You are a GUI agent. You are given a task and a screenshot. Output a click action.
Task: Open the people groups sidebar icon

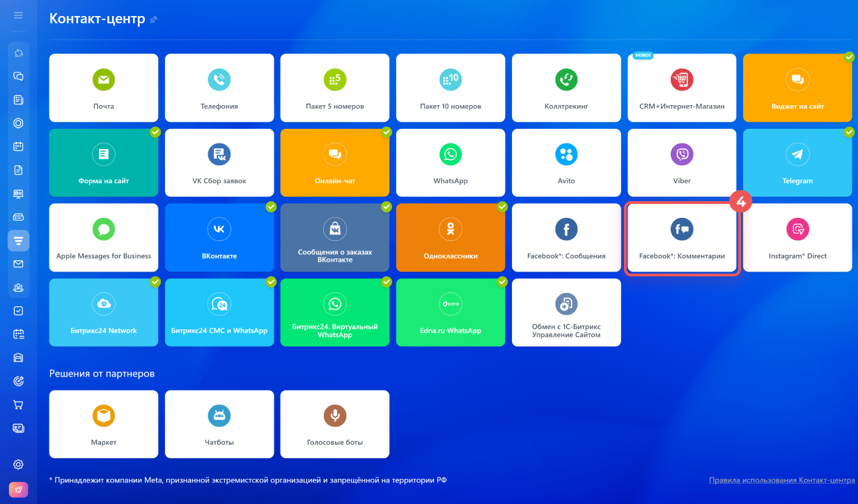pyautogui.click(x=19, y=288)
